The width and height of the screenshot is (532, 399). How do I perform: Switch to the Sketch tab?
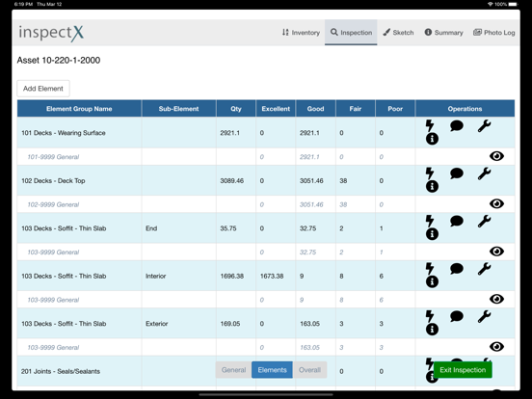tap(398, 33)
